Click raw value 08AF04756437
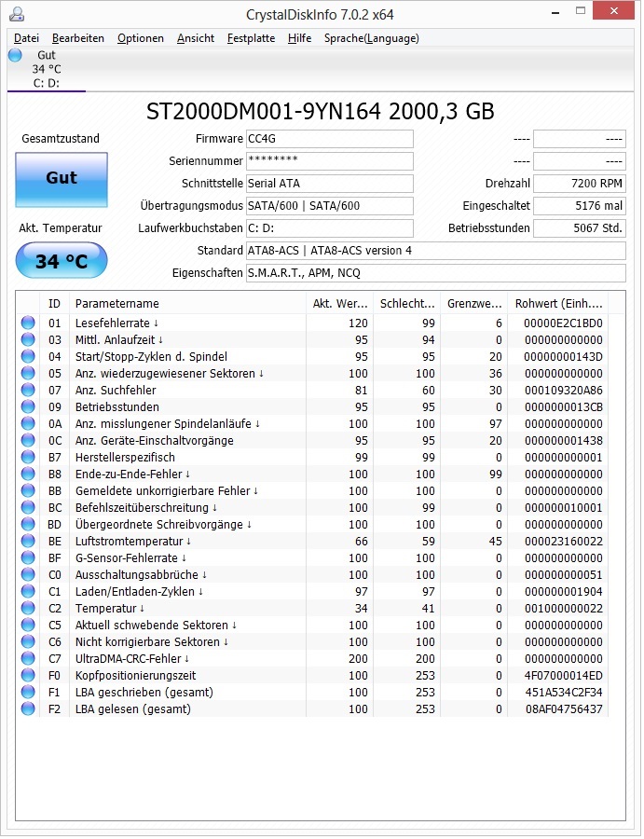The height and width of the screenshot is (839, 644). point(564,709)
